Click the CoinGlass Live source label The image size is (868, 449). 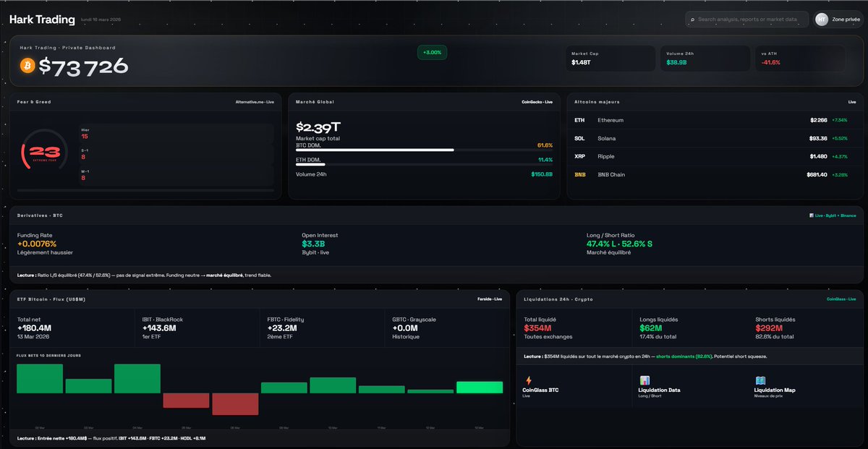click(841, 299)
